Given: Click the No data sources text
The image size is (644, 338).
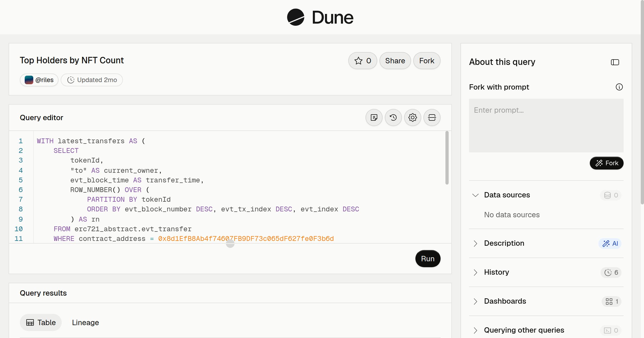Looking at the screenshot, I should point(512,215).
